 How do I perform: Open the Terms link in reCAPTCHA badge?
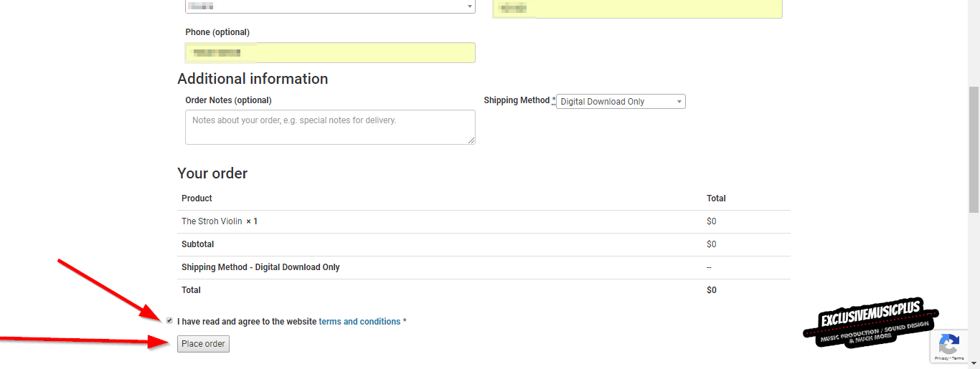click(x=958, y=358)
